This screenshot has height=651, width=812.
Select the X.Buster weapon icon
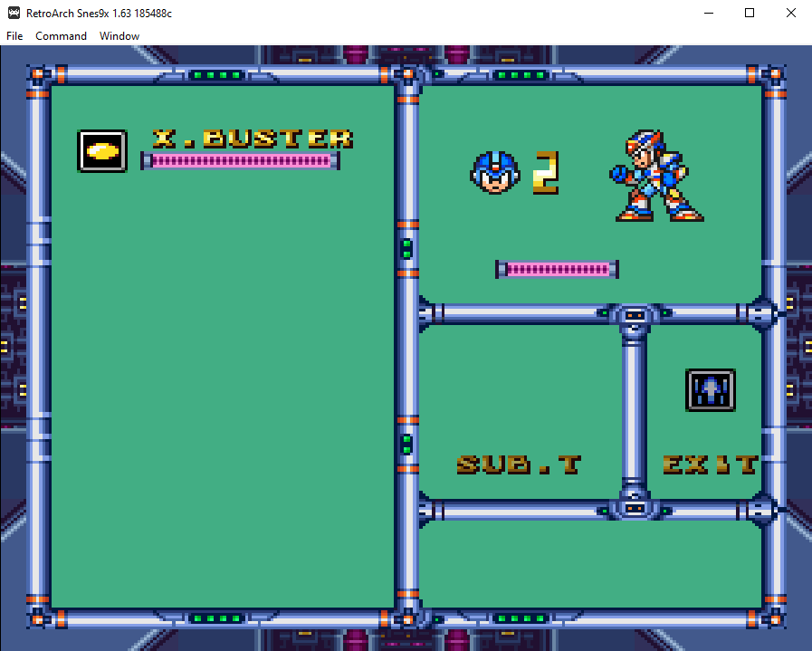[x=102, y=150]
